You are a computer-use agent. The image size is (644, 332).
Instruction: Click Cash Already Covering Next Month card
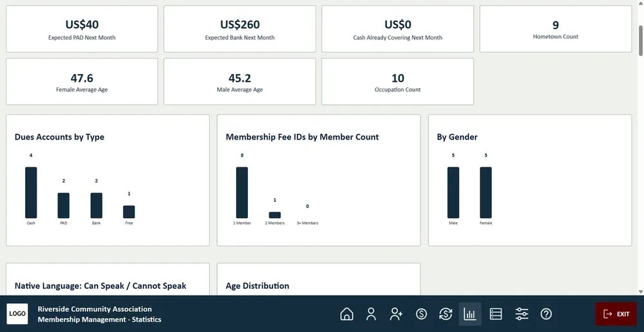click(x=397, y=29)
